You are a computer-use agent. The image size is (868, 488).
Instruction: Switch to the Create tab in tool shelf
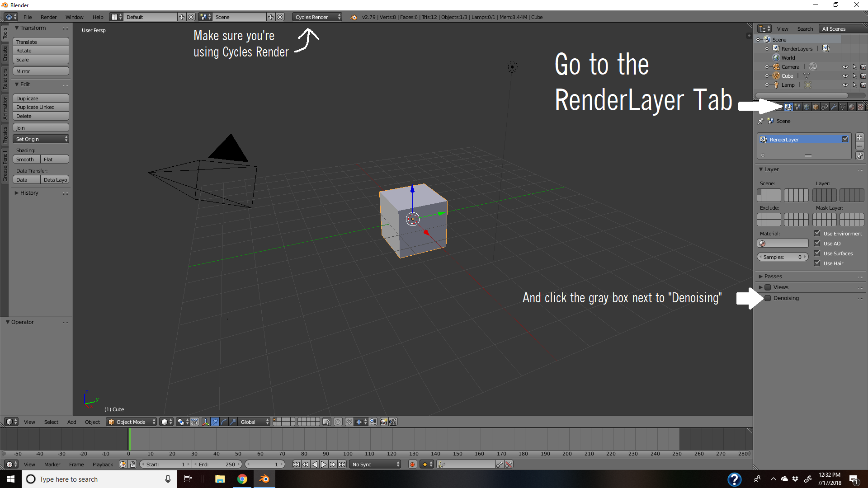point(5,54)
